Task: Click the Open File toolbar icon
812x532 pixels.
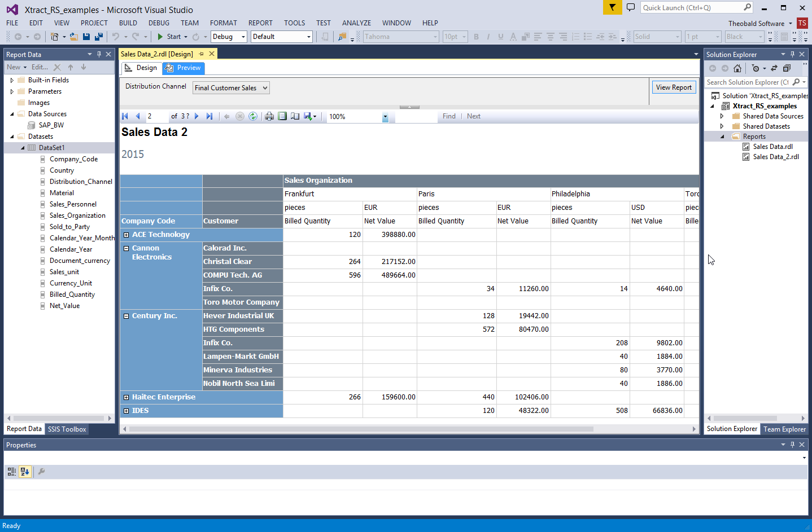Action: [73, 37]
